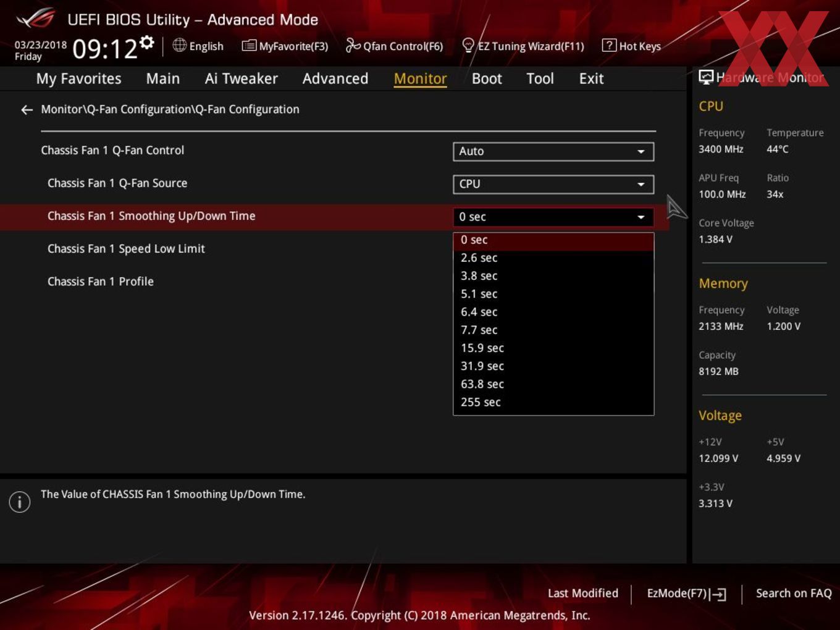Click the Qfan Control fan icon
Screen dimensions: 840x630
(353, 45)
